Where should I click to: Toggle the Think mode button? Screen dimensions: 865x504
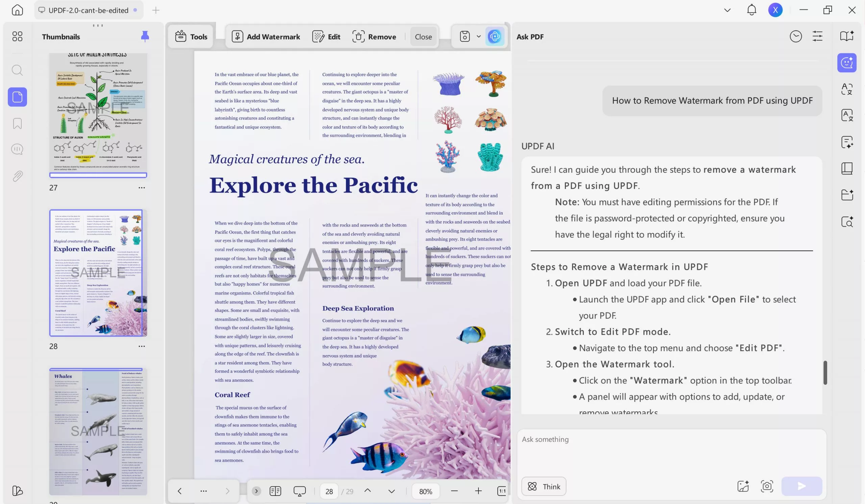coord(543,486)
